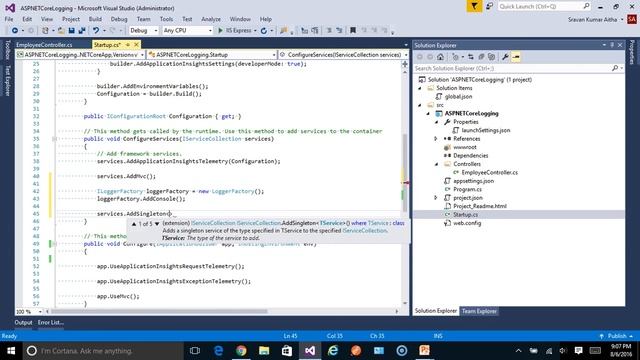Toggle the bookmark icon in the toolbar

tap(353, 31)
